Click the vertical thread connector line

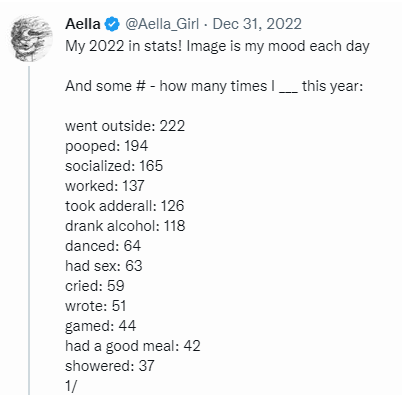tap(29, 230)
